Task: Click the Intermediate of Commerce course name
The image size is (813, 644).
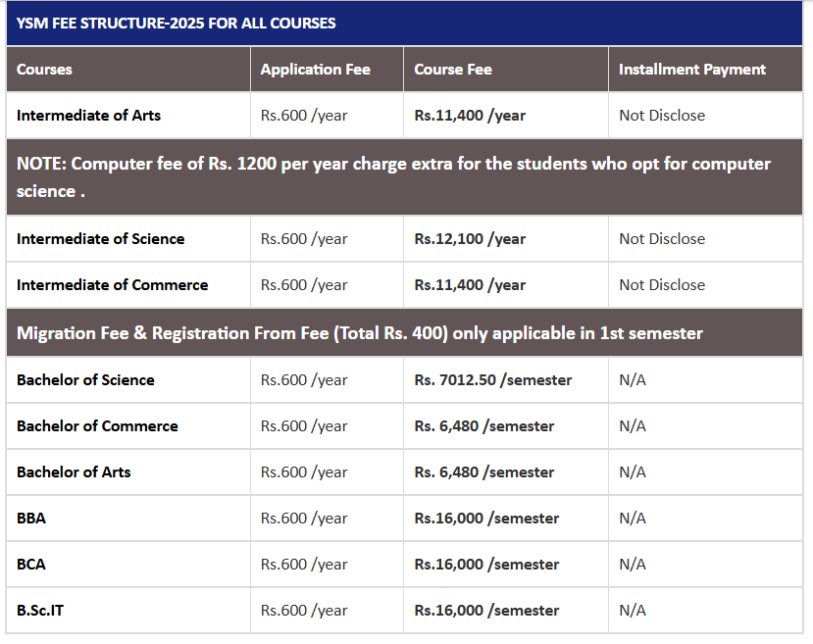Action: [x=112, y=285]
